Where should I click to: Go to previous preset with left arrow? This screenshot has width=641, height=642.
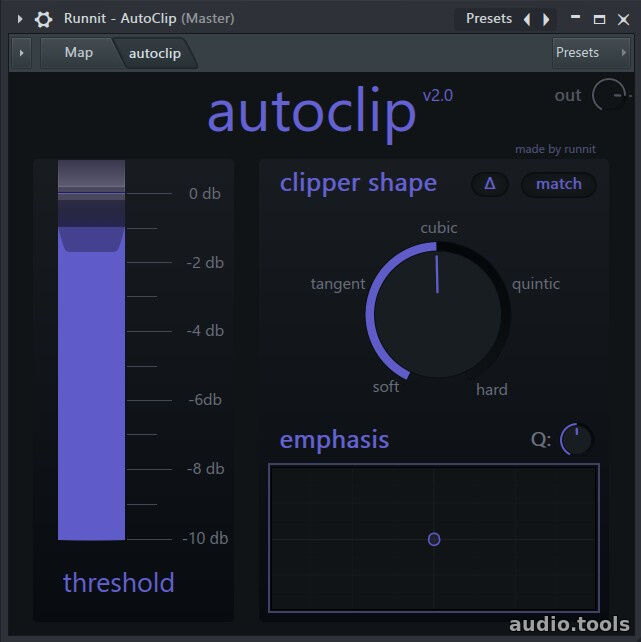click(527, 19)
